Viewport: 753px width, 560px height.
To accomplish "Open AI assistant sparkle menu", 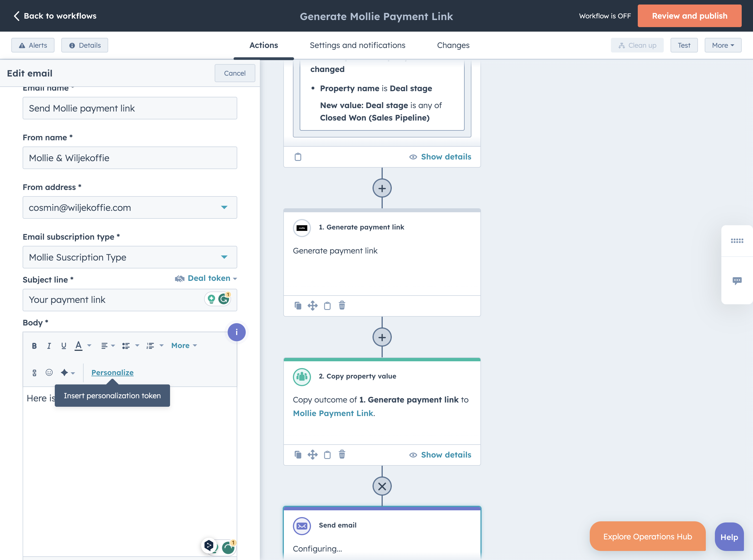I will click(68, 373).
